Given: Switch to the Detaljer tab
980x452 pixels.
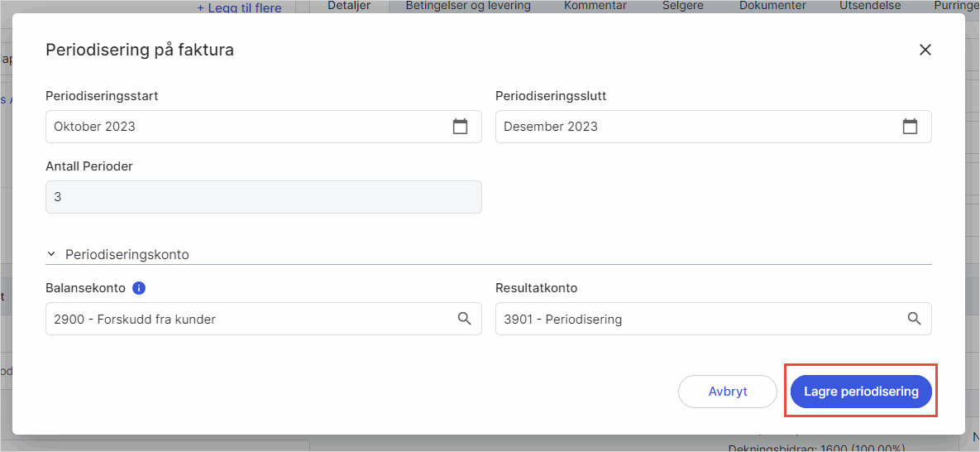Looking at the screenshot, I should pos(348,6).
